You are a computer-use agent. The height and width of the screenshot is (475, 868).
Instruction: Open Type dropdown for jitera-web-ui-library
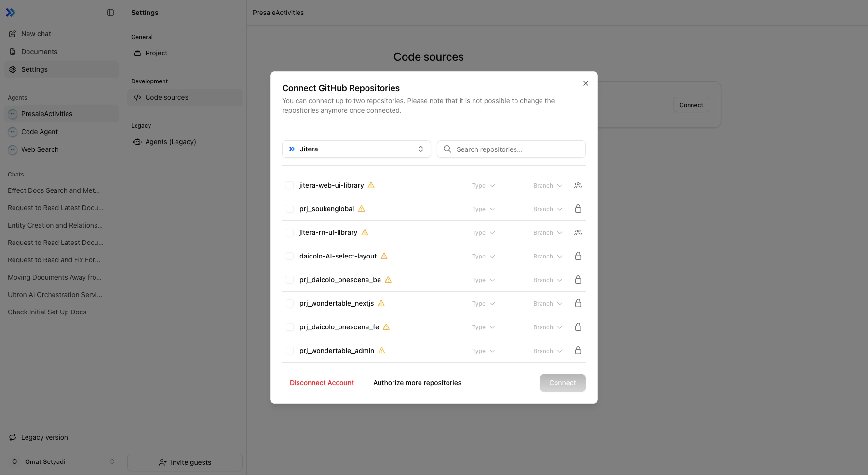tap(484, 186)
